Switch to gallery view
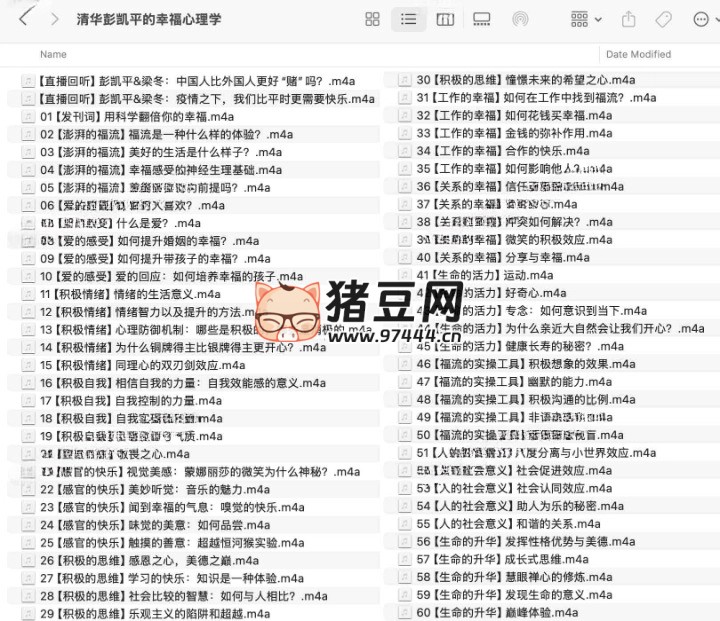The height and width of the screenshot is (621, 720). click(x=481, y=19)
